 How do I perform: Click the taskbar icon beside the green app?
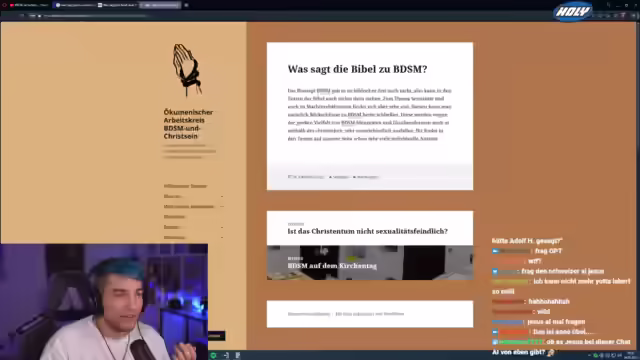pos(226,356)
